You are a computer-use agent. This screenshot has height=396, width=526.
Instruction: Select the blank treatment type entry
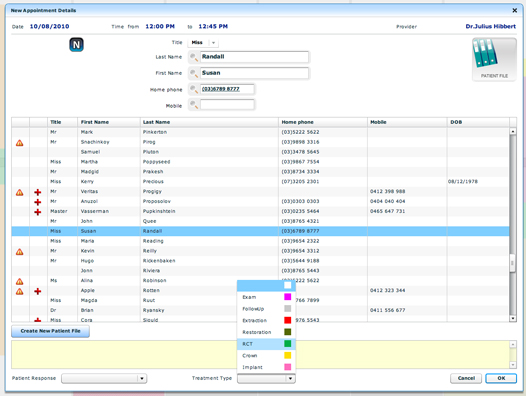(x=266, y=286)
